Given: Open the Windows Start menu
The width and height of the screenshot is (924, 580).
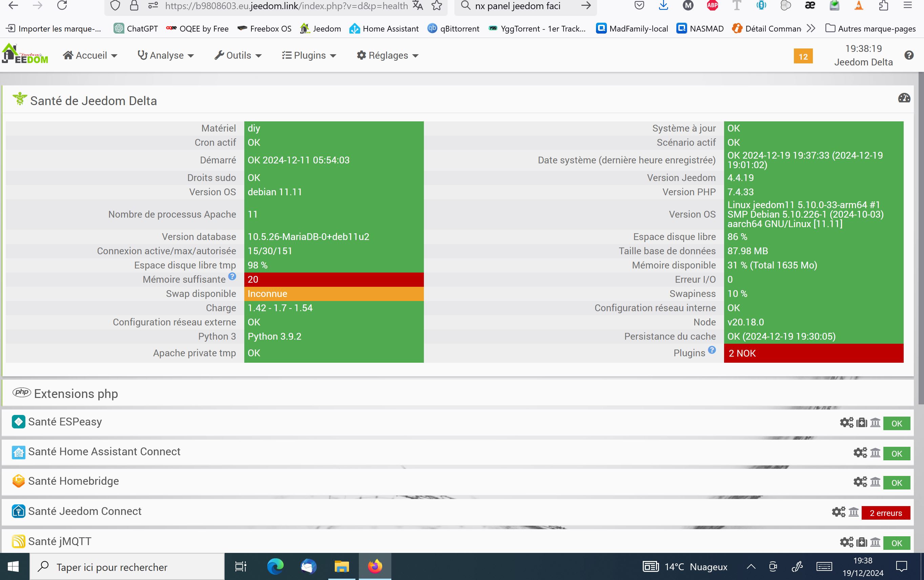Looking at the screenshot, I should point(14,566).
